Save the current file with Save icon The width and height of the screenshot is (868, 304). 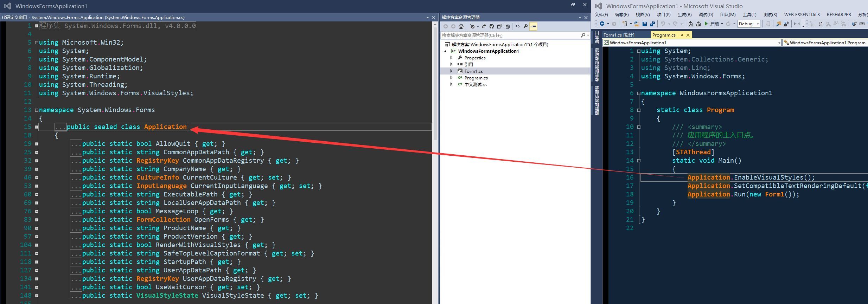[x=644, y=24]
